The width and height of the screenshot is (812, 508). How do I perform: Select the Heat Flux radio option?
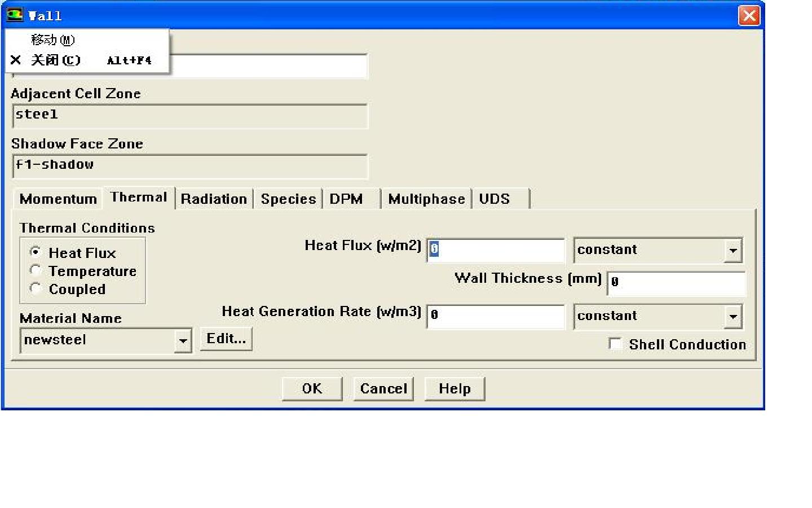pos(36,252)
